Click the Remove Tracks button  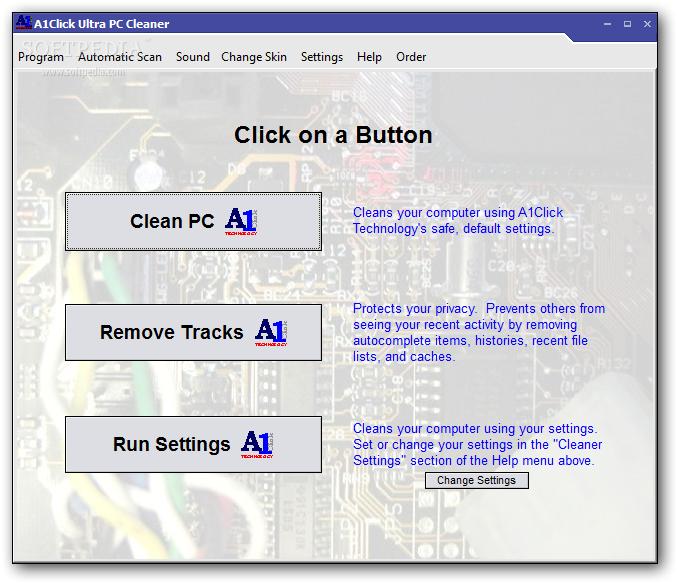193,332
